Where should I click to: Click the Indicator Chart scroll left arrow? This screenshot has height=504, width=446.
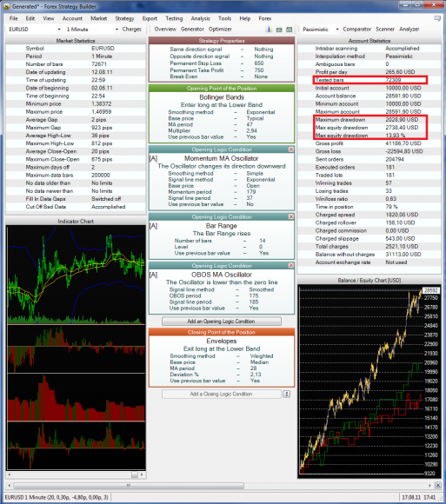(x=10, y=474)
